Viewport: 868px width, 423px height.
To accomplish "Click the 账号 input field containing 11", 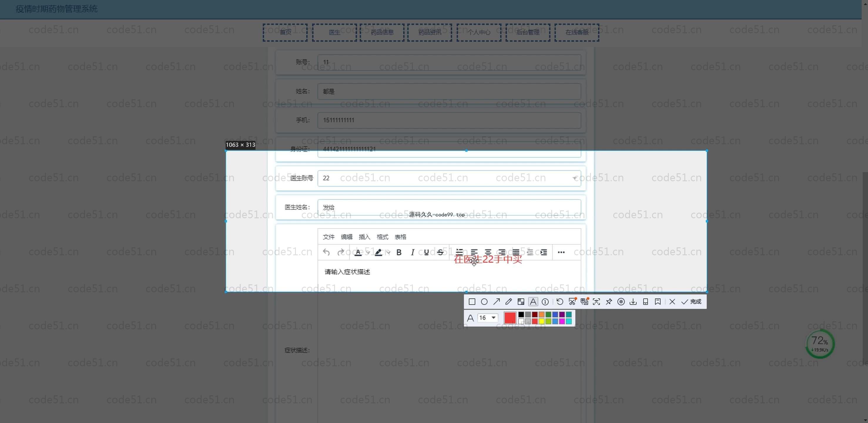I will coord(449,62).
